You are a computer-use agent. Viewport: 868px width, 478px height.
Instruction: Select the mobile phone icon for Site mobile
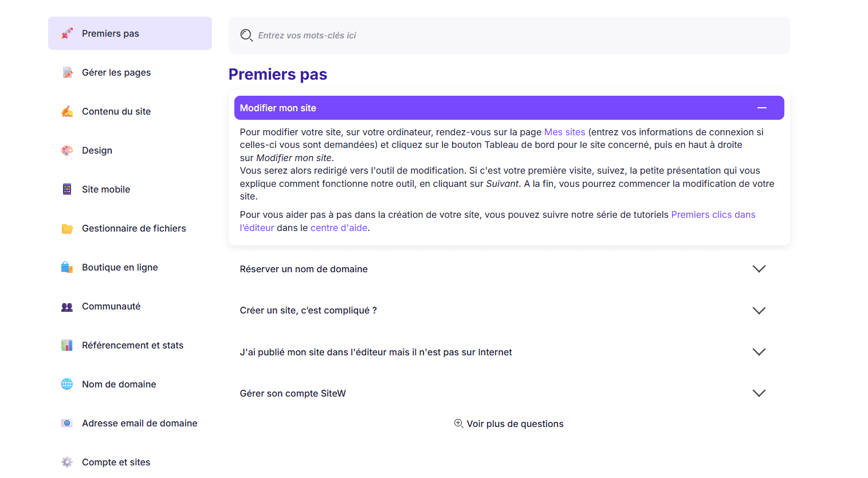tap(66, 189)
